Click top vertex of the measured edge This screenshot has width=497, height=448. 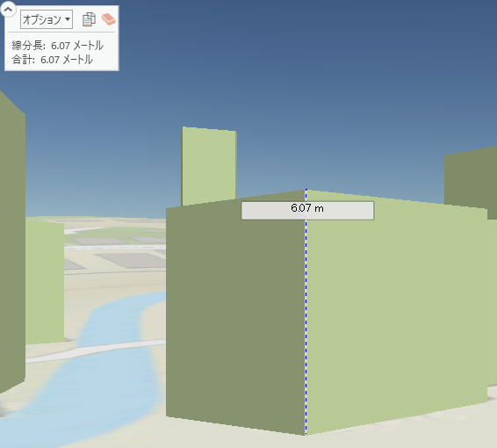coord(306,190)
